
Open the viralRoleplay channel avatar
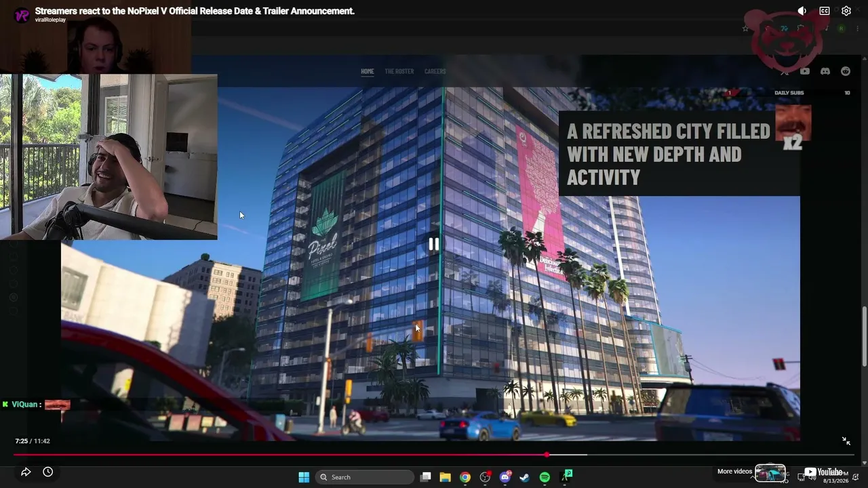22,15
